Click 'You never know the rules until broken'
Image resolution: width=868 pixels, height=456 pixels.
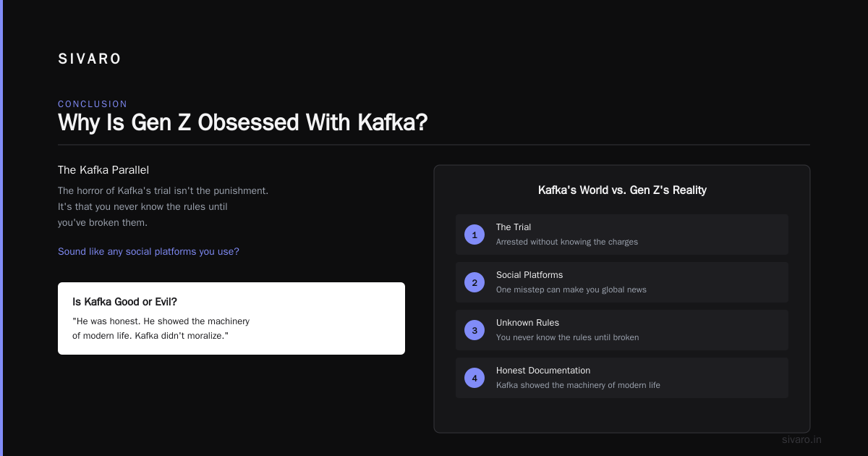[x=568, y=337]
